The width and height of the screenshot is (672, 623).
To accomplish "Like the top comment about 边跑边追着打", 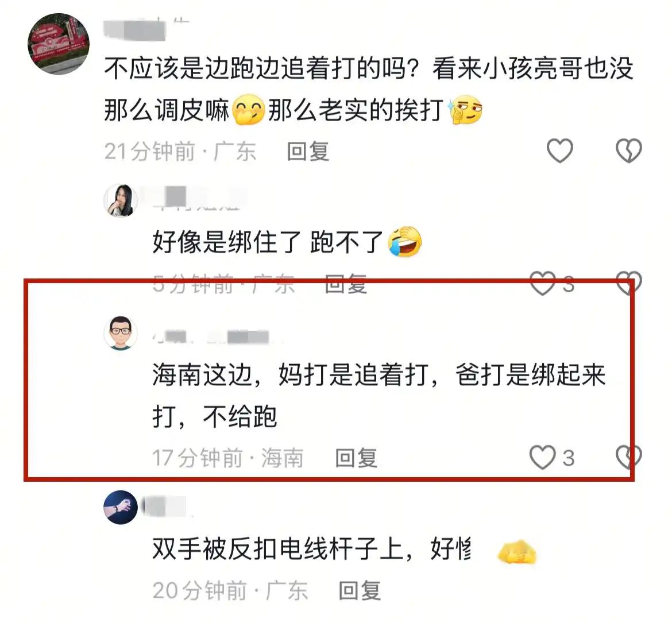I will pyautogui.click(x=560, y=151).
